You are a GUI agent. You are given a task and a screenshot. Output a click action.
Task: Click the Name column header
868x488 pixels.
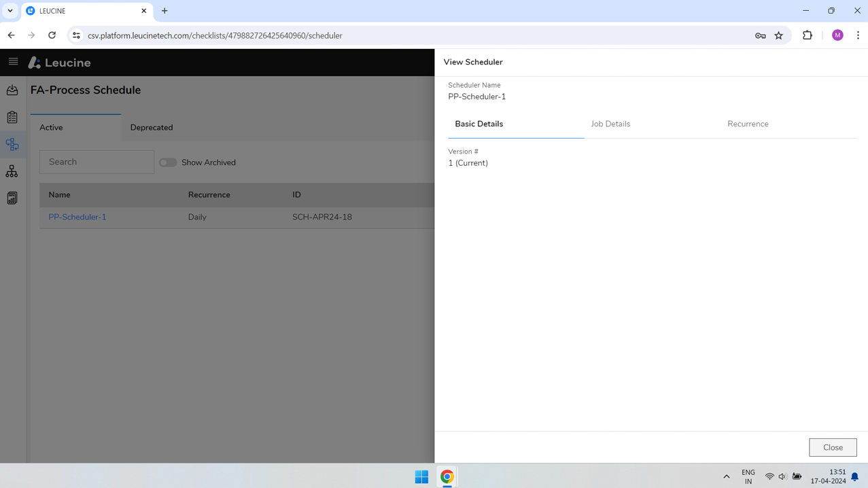tap(59, 194)
